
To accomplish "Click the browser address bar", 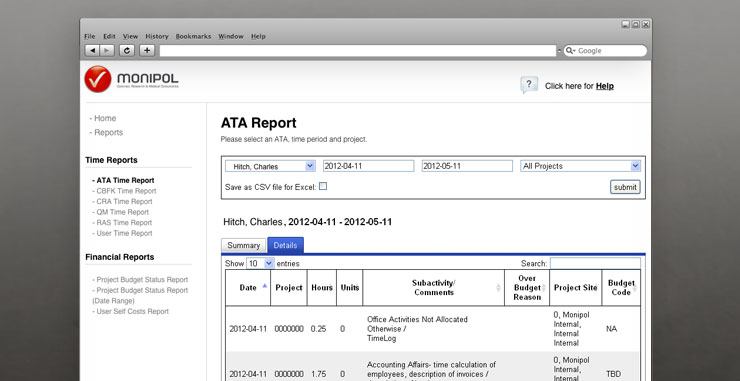I will (358, 51).
